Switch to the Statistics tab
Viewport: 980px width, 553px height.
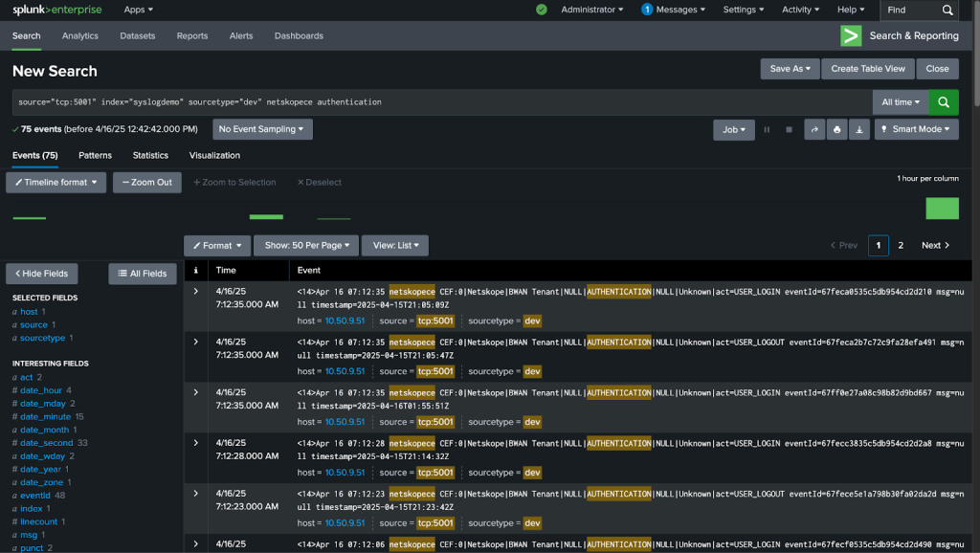tap(150, 155)
